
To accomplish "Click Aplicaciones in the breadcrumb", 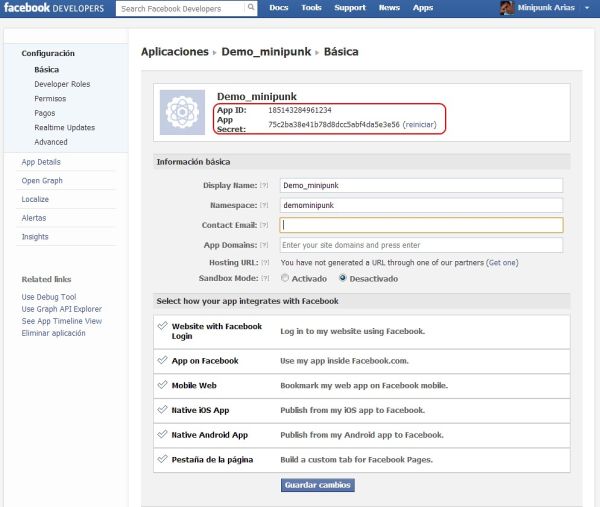I will (x=175, y=52).
